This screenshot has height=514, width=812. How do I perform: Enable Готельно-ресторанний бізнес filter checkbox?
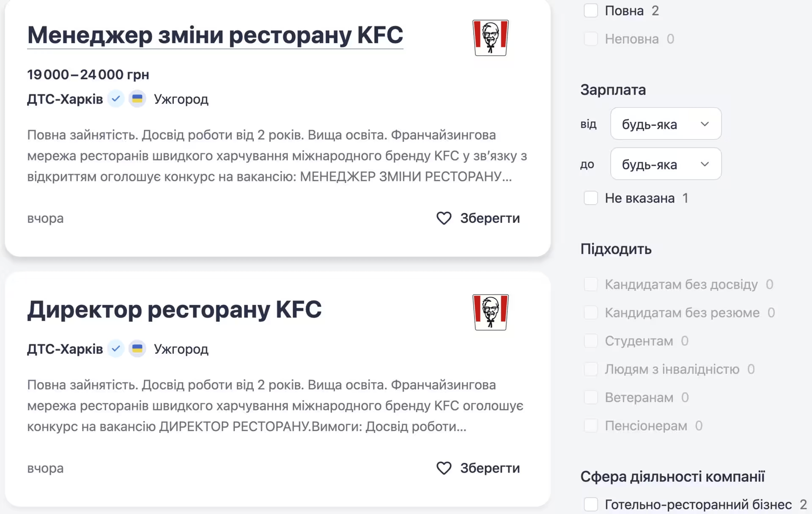(x=590, y=504)
